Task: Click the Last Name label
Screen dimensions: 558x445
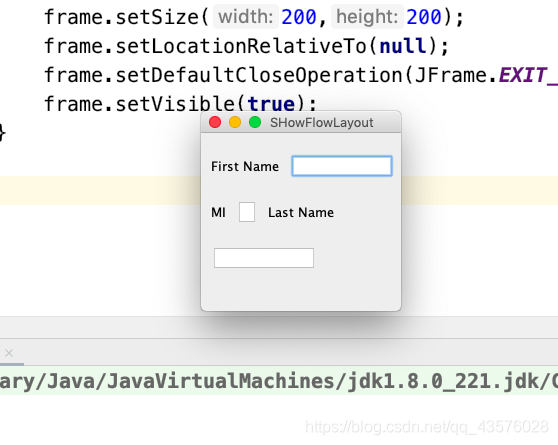Action: click(301, 213)
